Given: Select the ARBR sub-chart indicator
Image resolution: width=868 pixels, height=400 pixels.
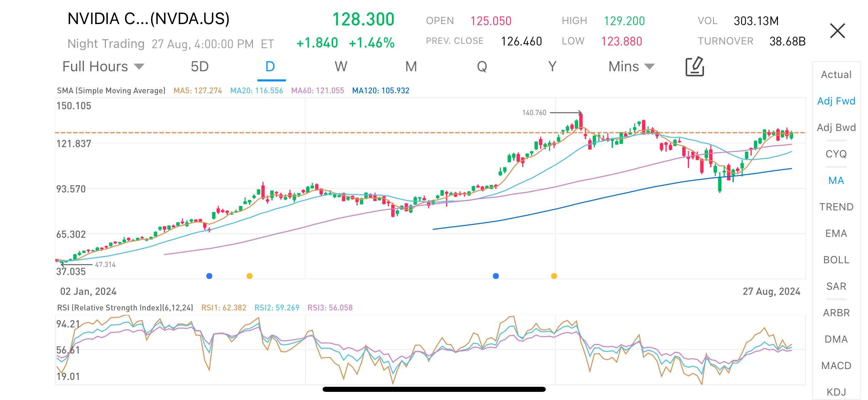Looking at the screenshot, I should (x=836, y=313).
